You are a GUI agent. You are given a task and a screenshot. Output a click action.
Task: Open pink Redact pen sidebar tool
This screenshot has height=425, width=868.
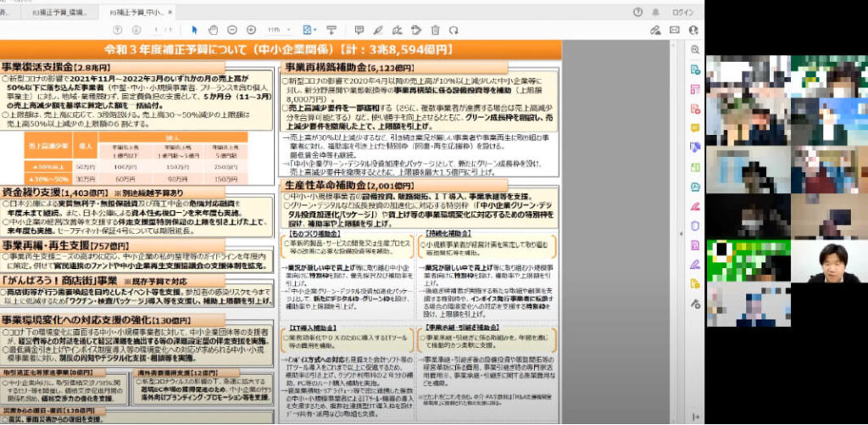click(x=695, y=206)
